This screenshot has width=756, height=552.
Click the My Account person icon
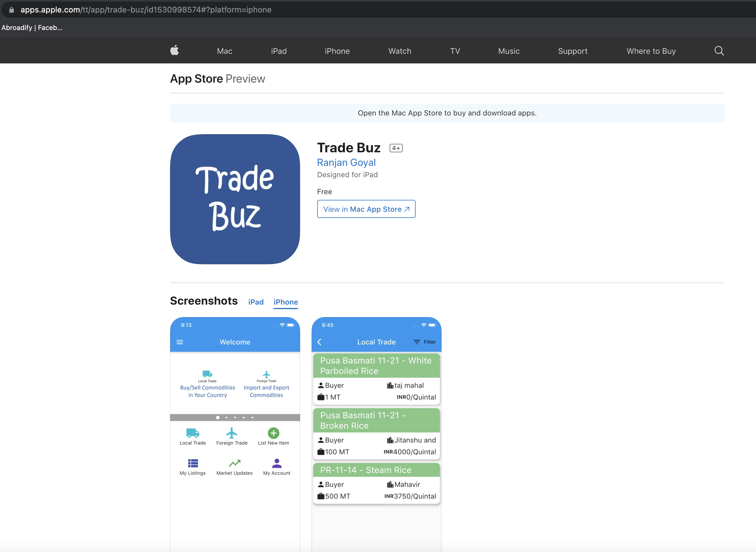pos(276,463)
